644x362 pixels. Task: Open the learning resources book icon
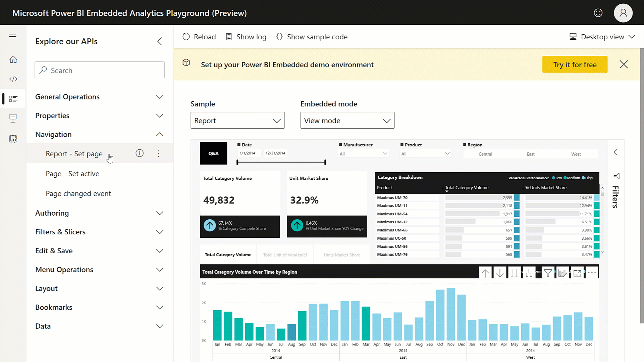coord(13,138)
